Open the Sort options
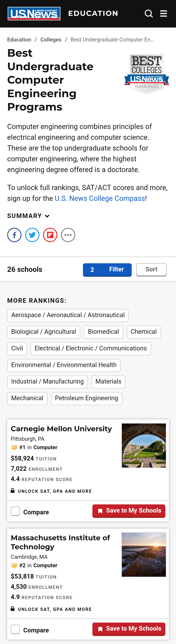Screen dimensions: 176x644 pos(151,269)
